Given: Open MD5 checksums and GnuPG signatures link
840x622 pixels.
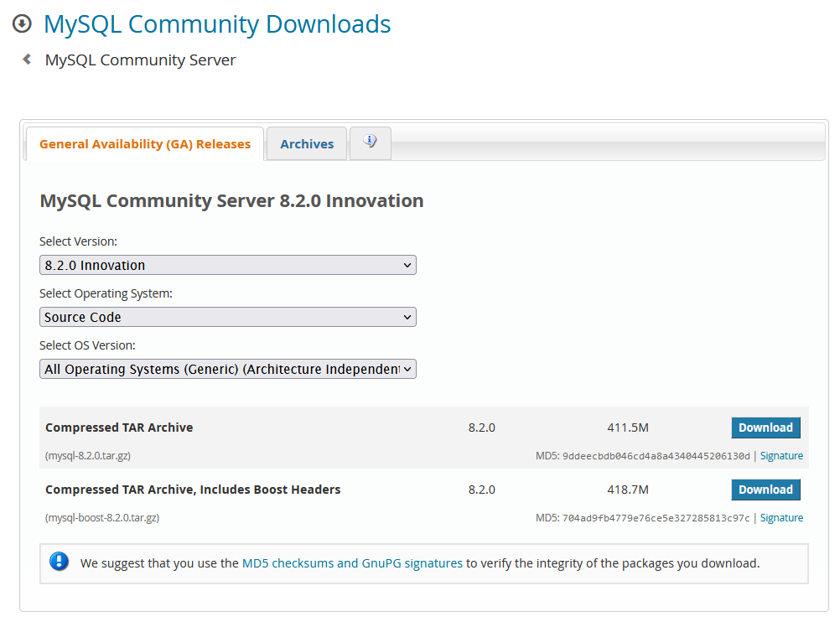Looking at the screenshot, I should click(x=352, y=563).
